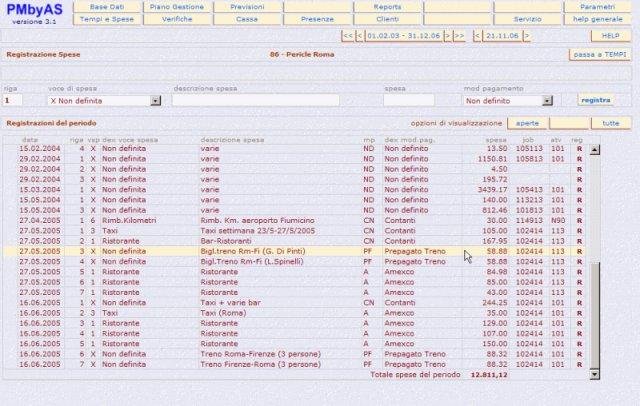The image size is (640, 406).
Task: Click the amount 129.00 cell
Action: [x=497, y=323]
